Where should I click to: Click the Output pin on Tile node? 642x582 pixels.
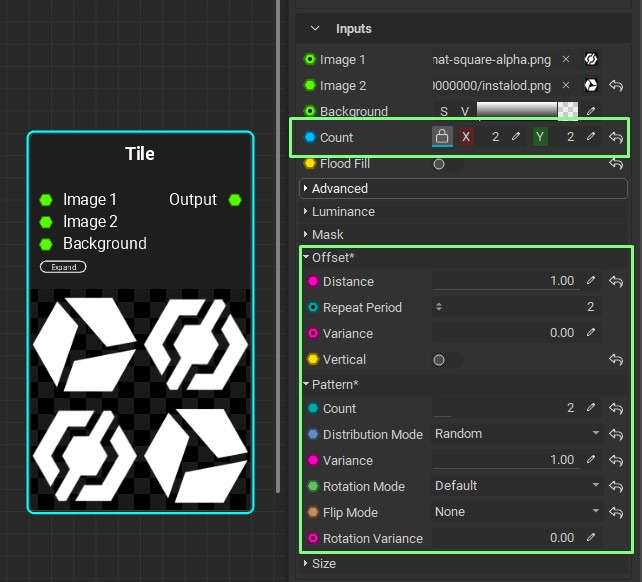235,200
